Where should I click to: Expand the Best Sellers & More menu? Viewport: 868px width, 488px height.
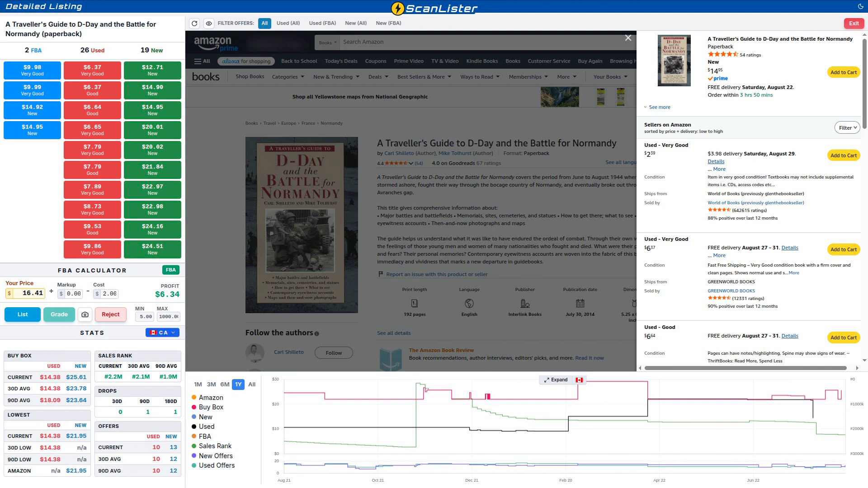pos(424,77)
